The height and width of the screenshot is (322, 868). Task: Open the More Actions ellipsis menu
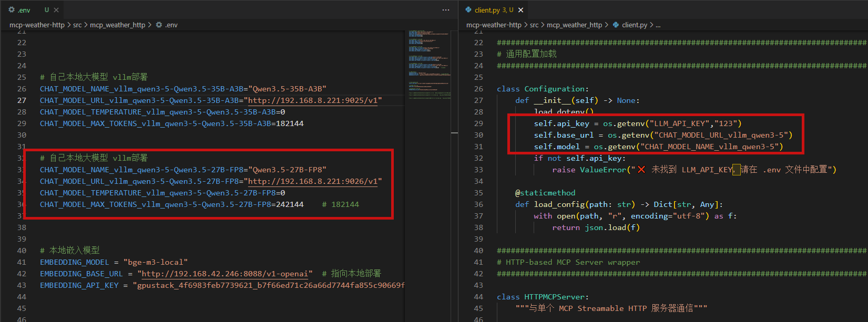tap(446, 10)
